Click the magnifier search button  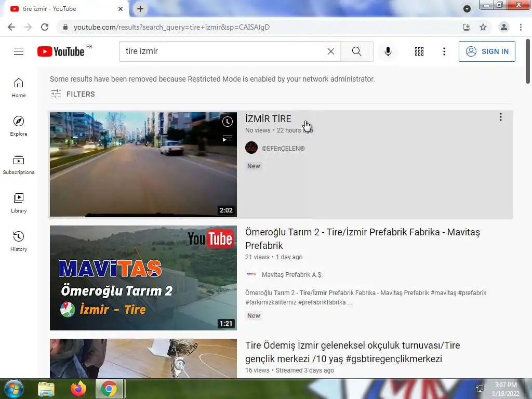[x=356, y=51]
